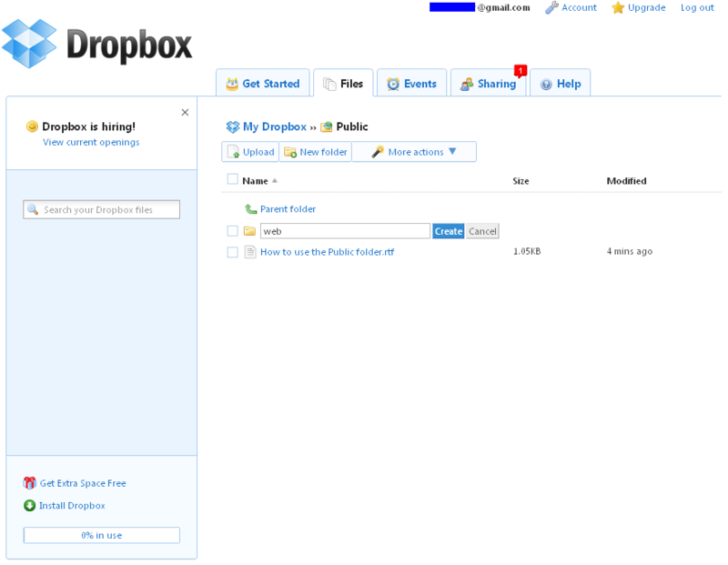Click the Create button
The width and height of the screenshot is (728, 565).
pos(449,231)
